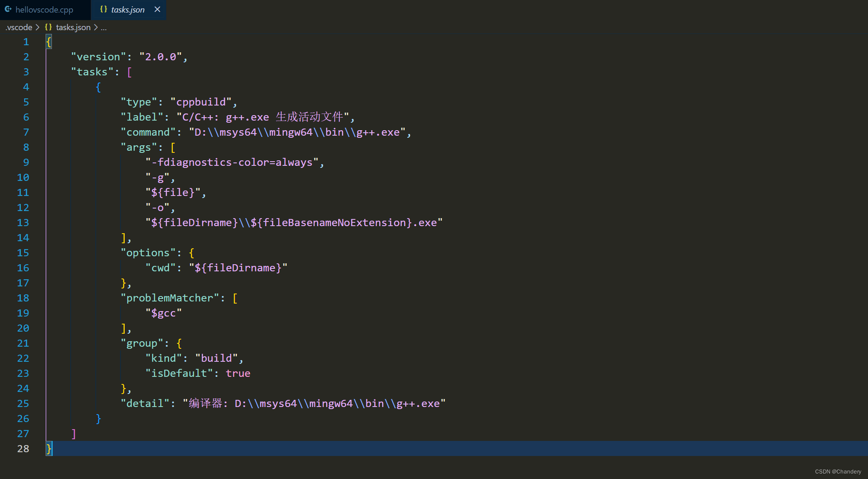This screenshot has height=479, width=868.
Task: Select the tasks.json editor tab
Action: tap(128, 10)
